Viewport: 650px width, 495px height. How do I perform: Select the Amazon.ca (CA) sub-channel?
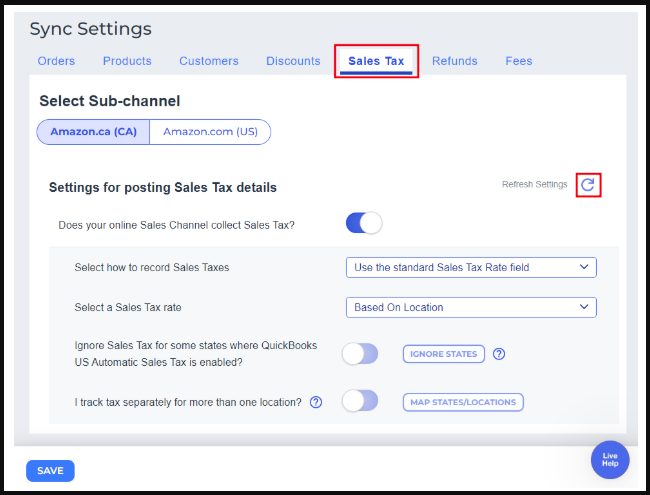[93, 132]
